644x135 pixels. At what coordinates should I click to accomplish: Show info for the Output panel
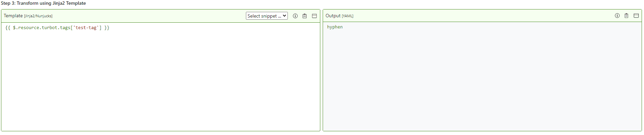point(617,16)
